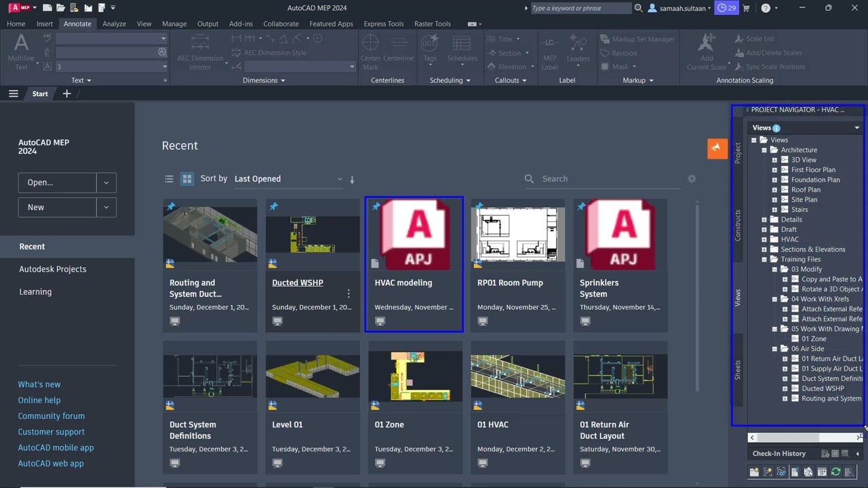Open the HVAC modeling project thumbnail
Viewport: 868px width, 488px height.
pos(414,235)
